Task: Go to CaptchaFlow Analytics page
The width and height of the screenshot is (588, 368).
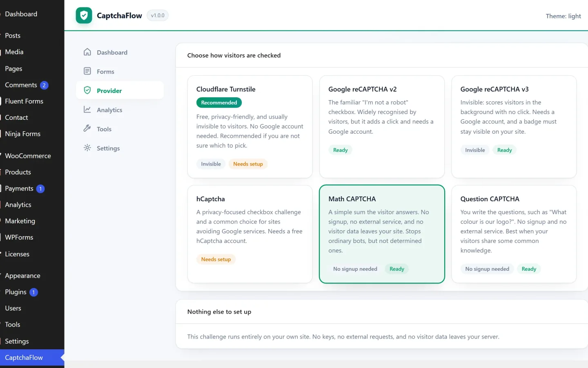Action: (120, 110)
